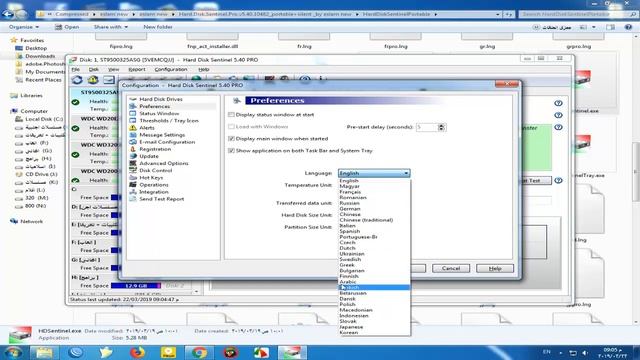640x360 pixels.
Task: Click the Thresholds / Tray Icon icon
Action: click(133, 120)
